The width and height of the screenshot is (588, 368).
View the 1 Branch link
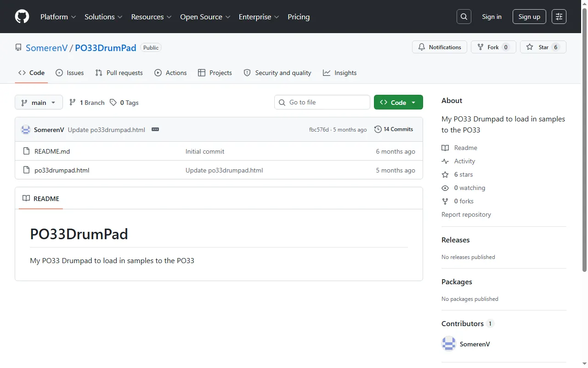[87, 103]
